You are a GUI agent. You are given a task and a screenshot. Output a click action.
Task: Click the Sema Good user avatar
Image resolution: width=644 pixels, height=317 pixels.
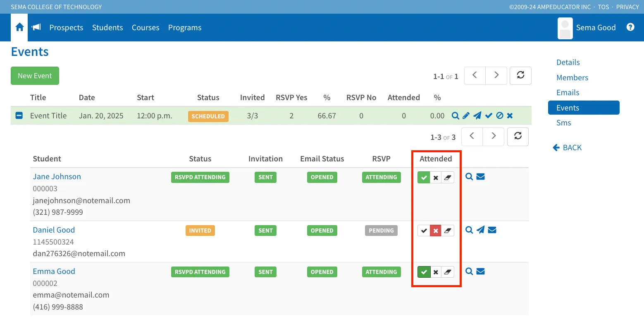click(x=565, y=28)
